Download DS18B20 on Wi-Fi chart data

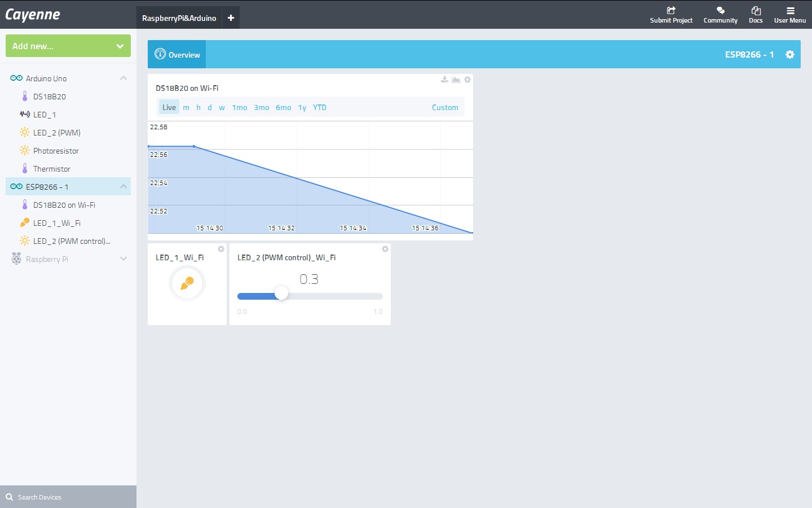point(444,80)
